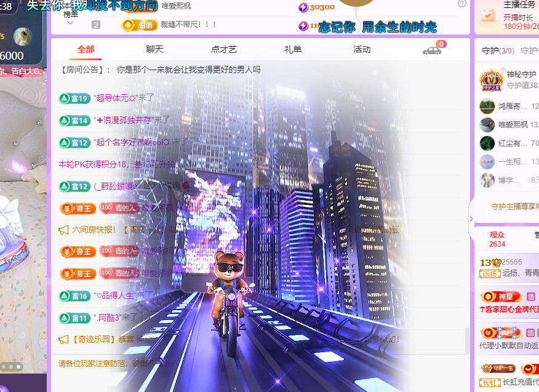539x392 pixels.
Task: Open the 聊天 tab
Action: click(x=154, y=49)
